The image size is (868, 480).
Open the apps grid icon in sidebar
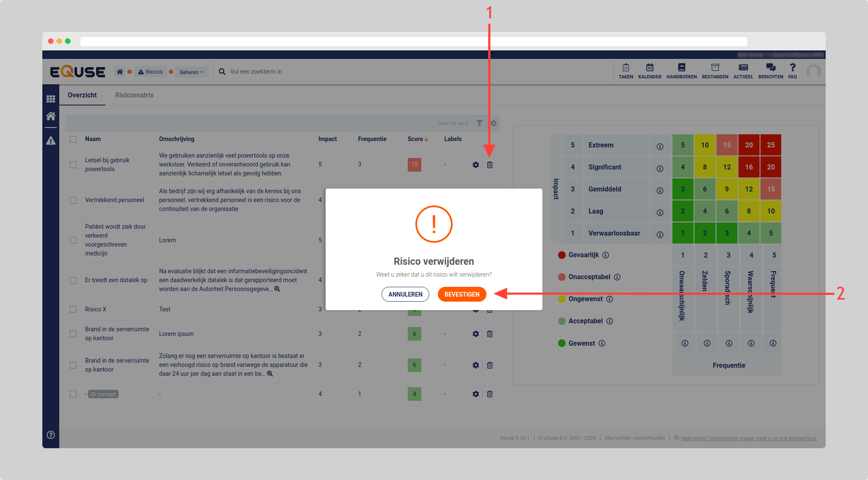point(51,99)
